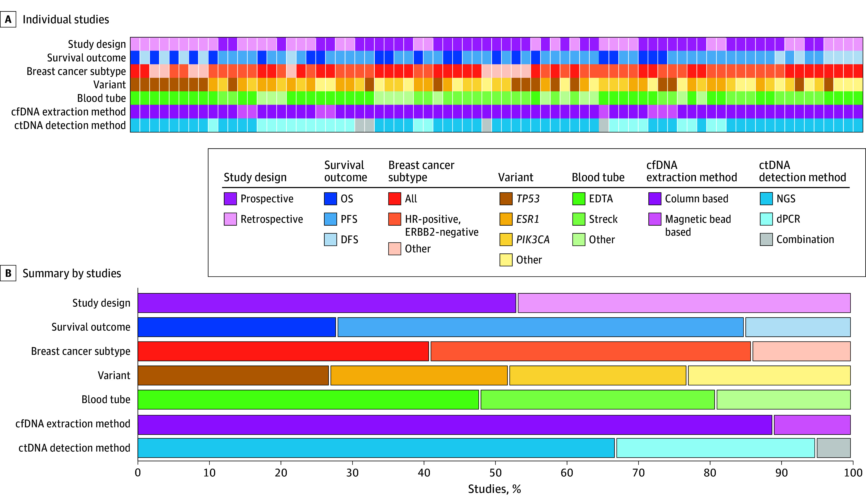Image resolution: width=866 pixels, height=504 pixels.
Task: Click the orange ESR1 bar in panel B
Action: click(419, 375)
